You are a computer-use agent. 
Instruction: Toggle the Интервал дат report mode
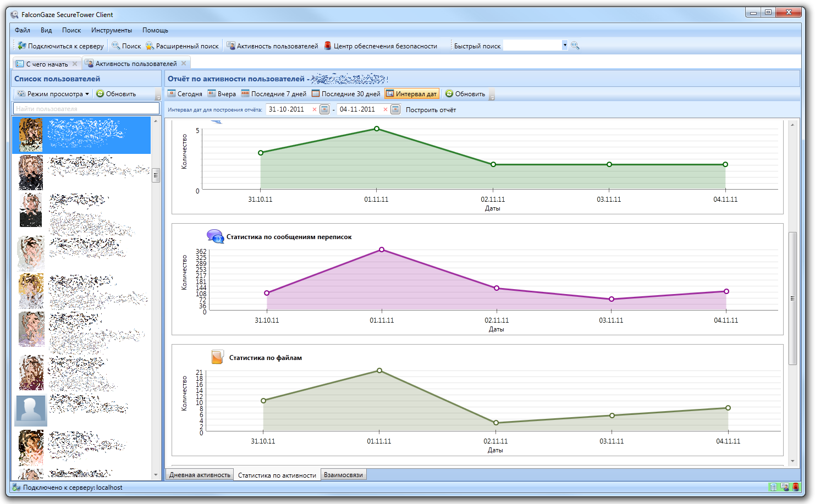[411, 94]
